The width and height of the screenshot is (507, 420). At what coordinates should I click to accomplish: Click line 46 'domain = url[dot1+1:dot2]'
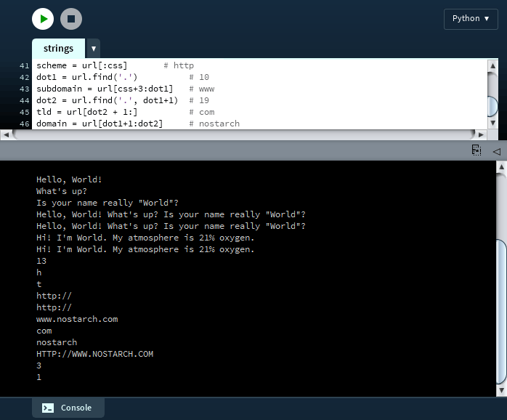tap(100, 124)
